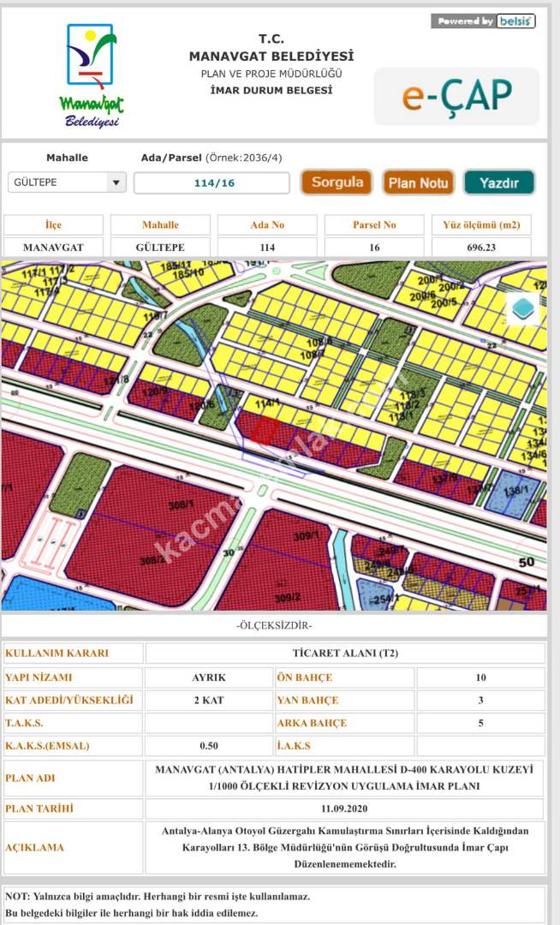Click the PLAN ADI description text
The width and height of the screenshot is (560, 925).
(345, 778)
